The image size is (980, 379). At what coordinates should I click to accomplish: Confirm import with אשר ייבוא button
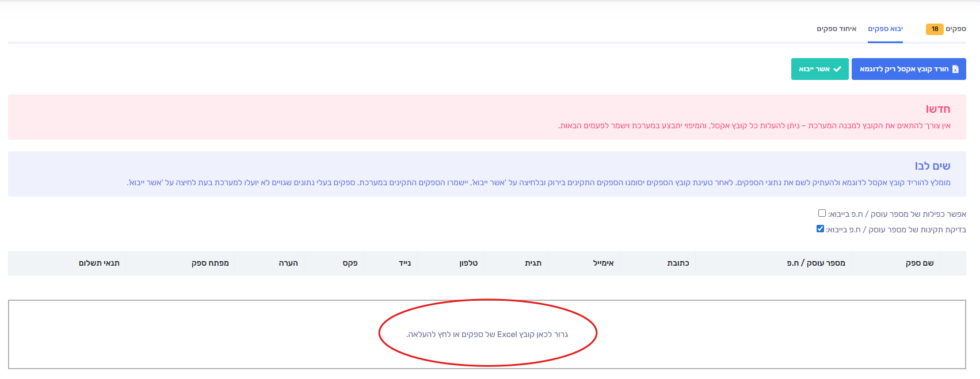pyautogui.click(x=820, y=69)
